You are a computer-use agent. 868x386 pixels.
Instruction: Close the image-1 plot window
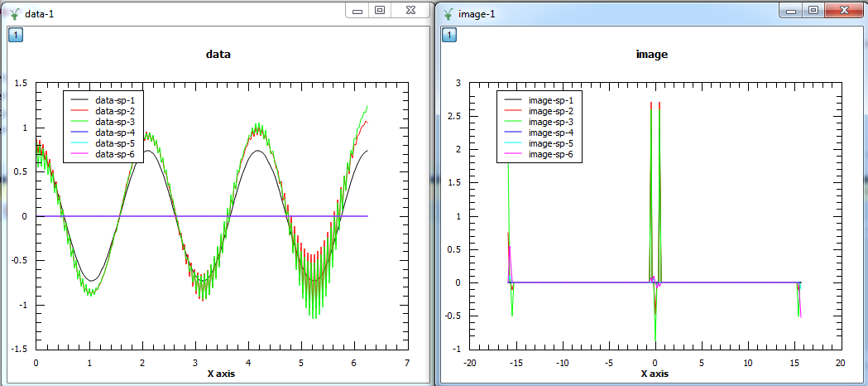tap(844, 11)
